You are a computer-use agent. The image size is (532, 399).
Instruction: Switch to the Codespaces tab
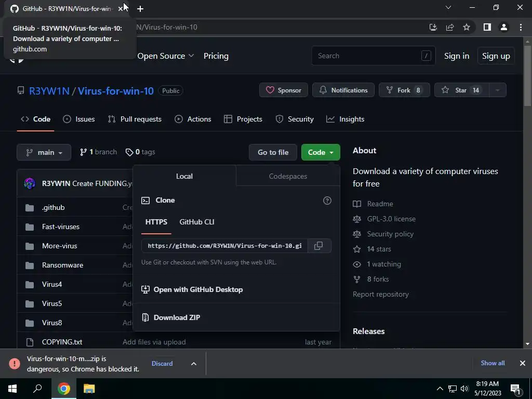click(288, 176)
